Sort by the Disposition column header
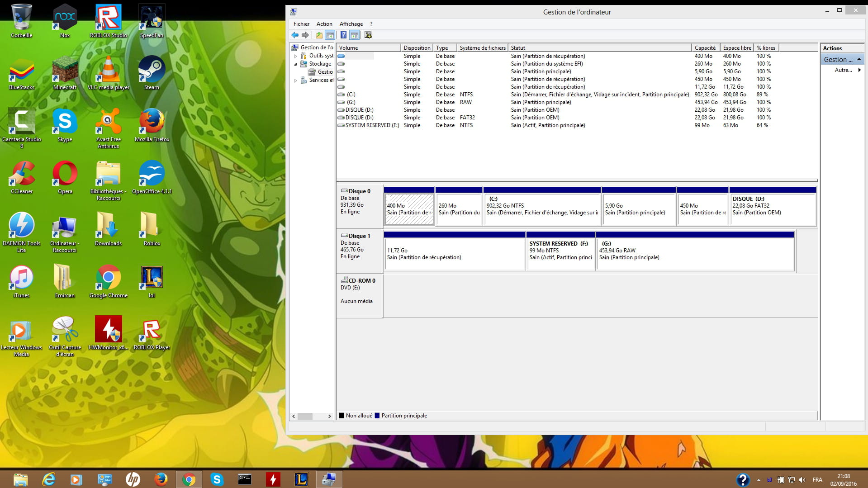The height and width of the screenshot is (488, 868). point(417,48)
